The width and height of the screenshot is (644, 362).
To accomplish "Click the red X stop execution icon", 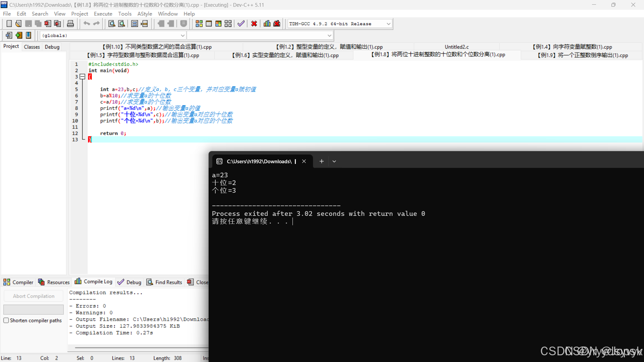I will tap(254, 23).
